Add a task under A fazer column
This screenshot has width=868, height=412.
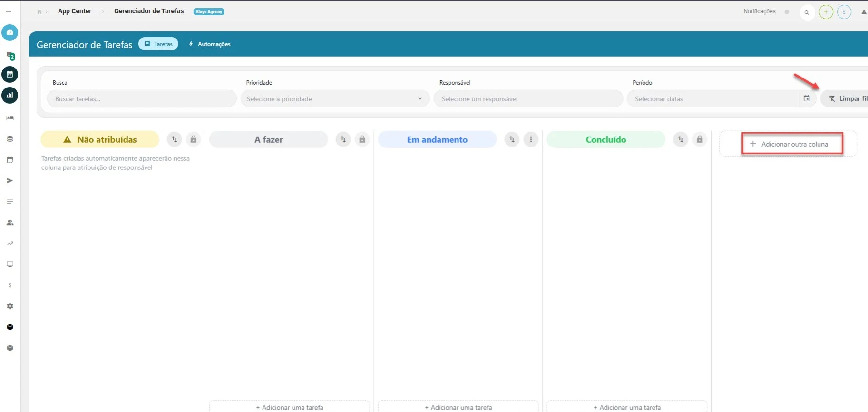[x=290, y=407]
